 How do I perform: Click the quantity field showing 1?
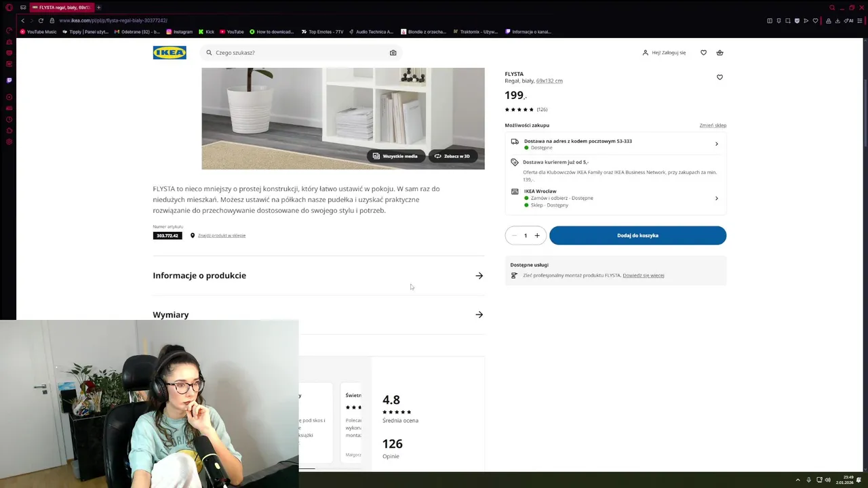pyautogui.click(x=526, y=236)
